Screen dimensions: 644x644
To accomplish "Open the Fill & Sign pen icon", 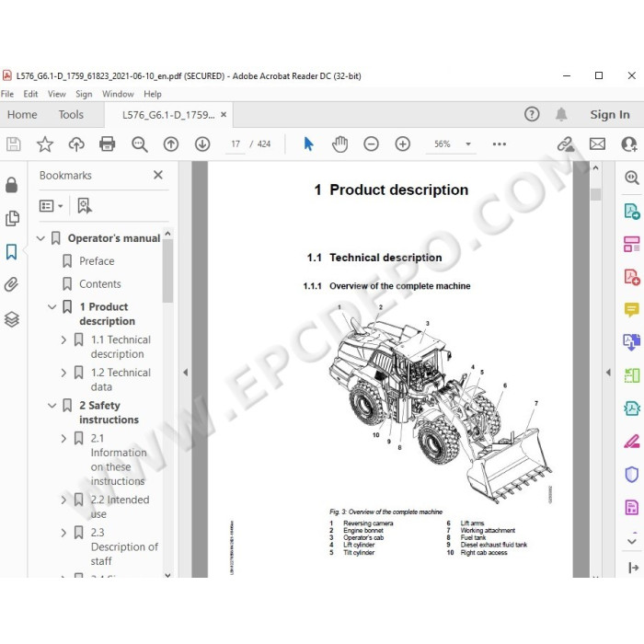I will pos(631,442).
